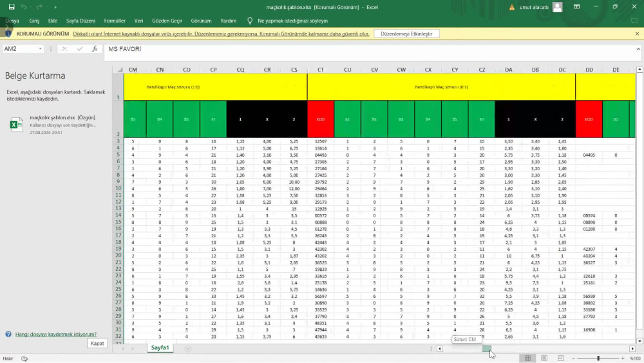
Task: Click vertical scroll down arrow
Action: tap(639, 341)
